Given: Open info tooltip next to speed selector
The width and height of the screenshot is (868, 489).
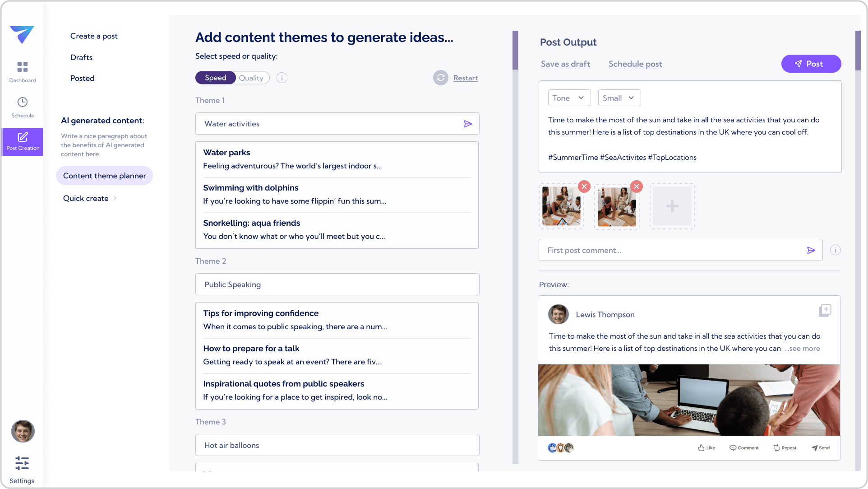Looking at the screenshot, I should (282, 78).
